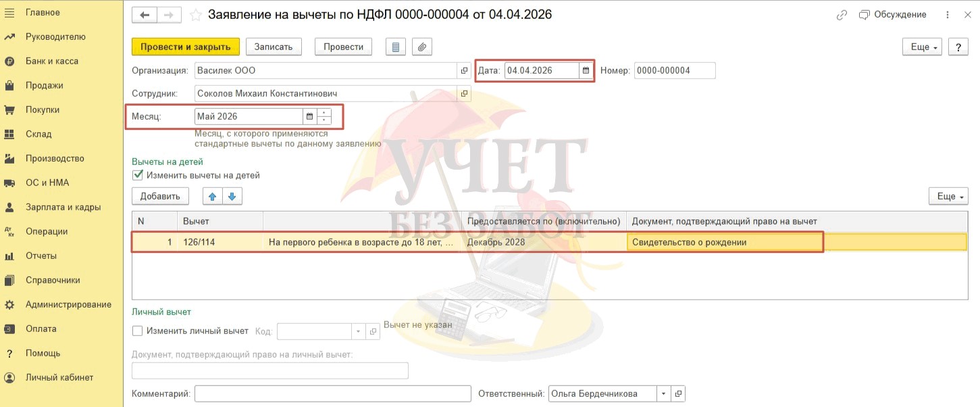Open the three-dot options menu at top right
980x407 pixels.
(946, 15)
